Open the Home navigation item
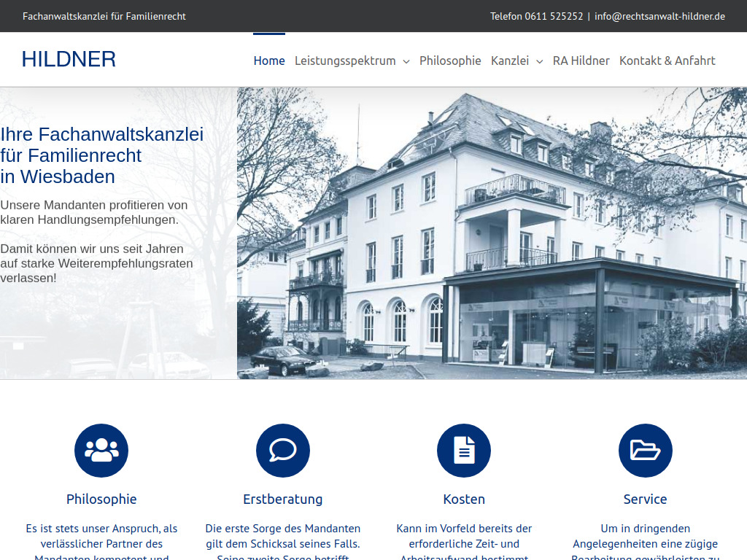The width and height of the screenshot is (747, 560). [x=269, y=61]
